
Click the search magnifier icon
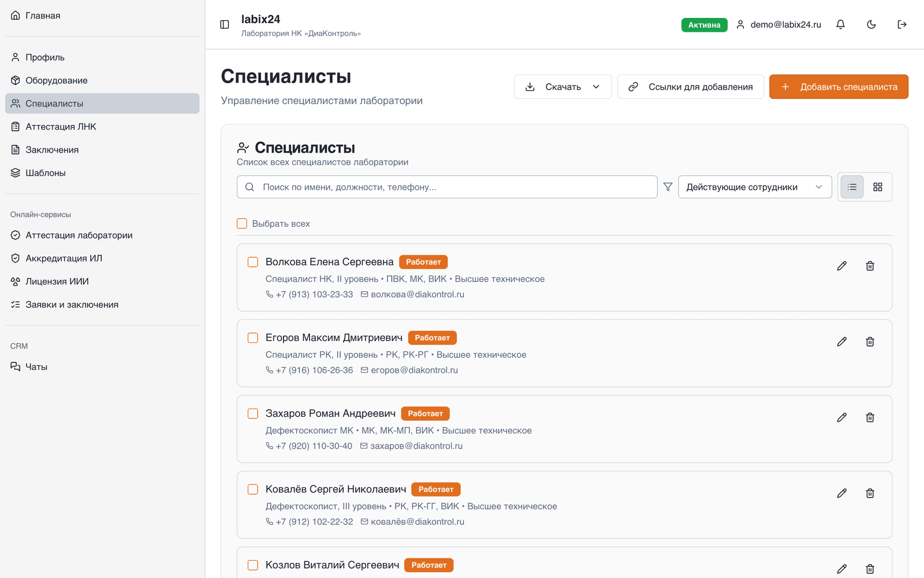tap(249, 187)
